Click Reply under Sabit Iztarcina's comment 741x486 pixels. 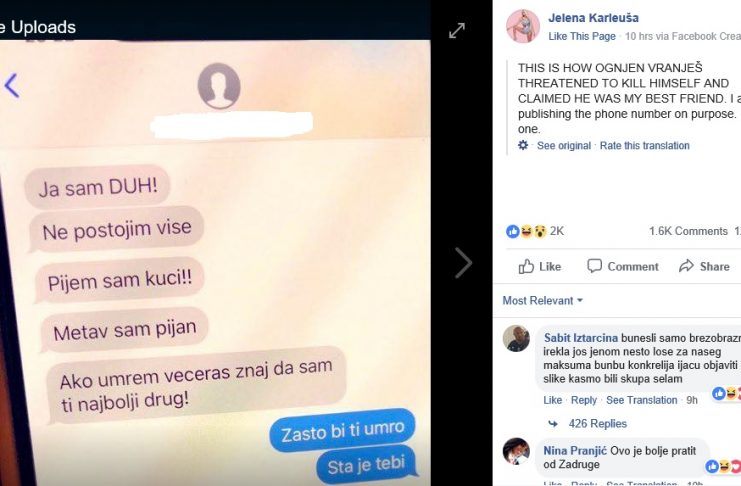click(x=584, y=400)
